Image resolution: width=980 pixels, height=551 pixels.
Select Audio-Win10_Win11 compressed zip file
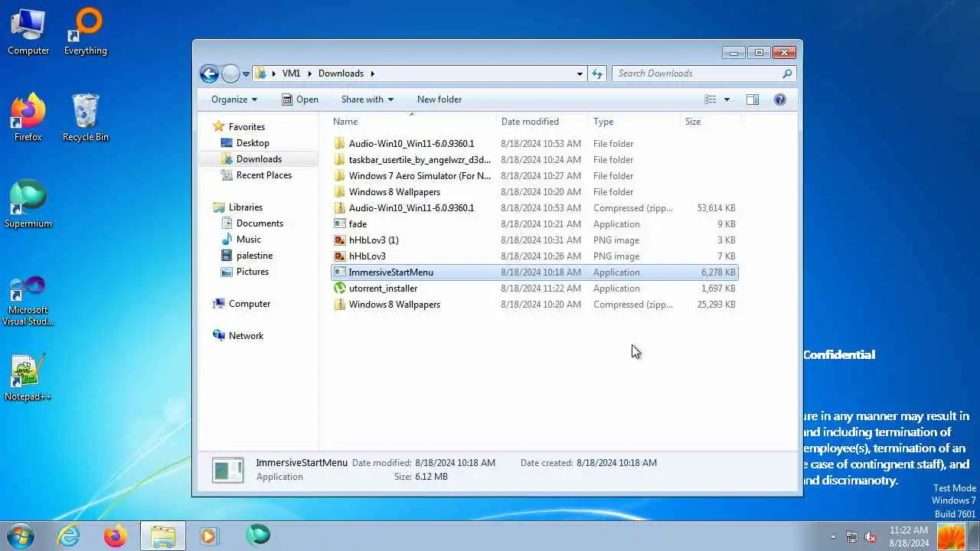pos(534,208)
